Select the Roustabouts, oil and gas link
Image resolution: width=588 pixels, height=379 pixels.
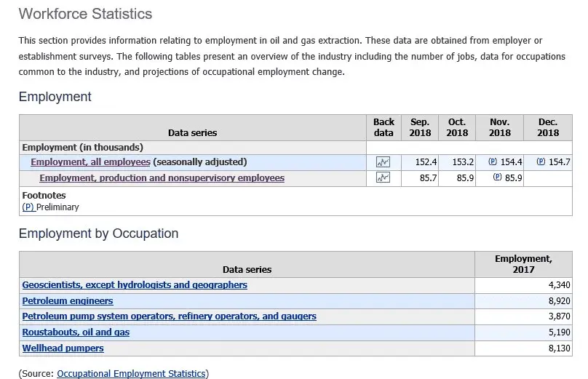(x=76, y=332)
